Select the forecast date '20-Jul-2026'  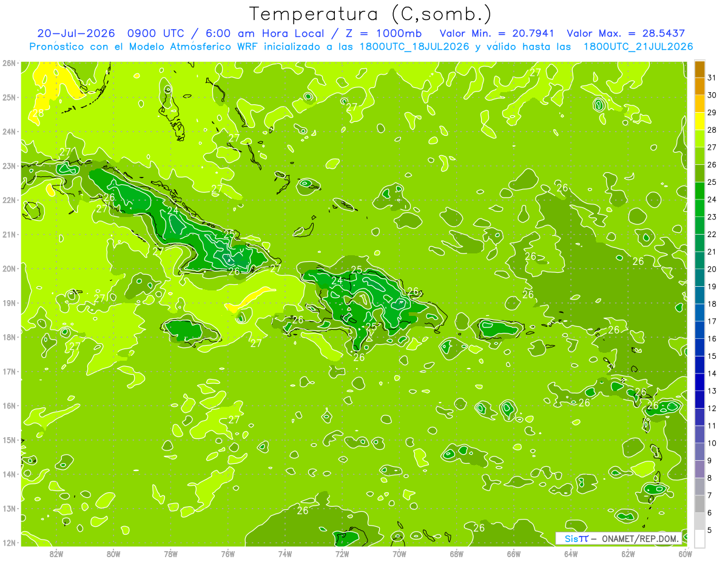click(76, 33)
